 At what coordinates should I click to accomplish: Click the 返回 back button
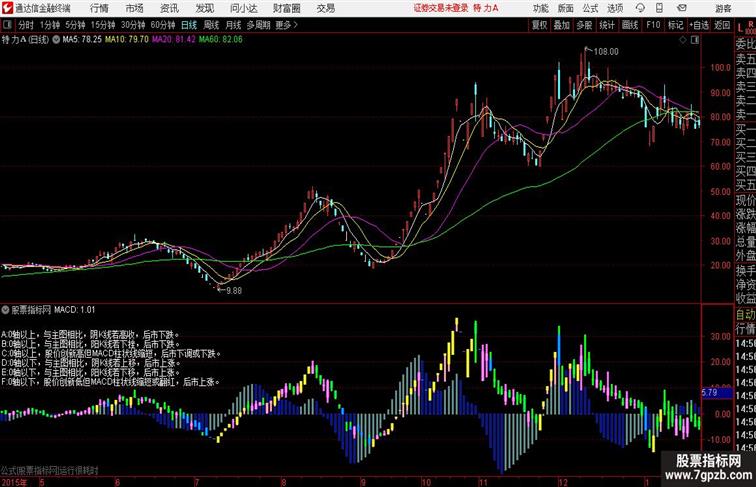tap(722, 25)
